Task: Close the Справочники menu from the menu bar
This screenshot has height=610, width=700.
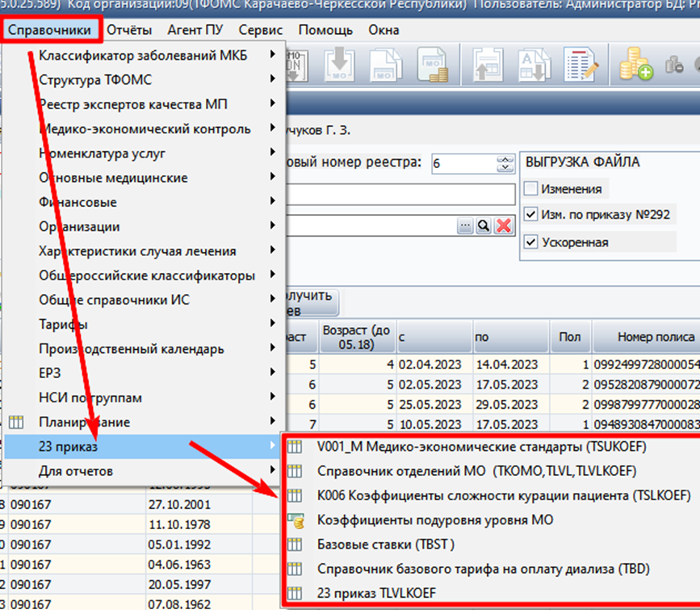Action: coord(49,30)
